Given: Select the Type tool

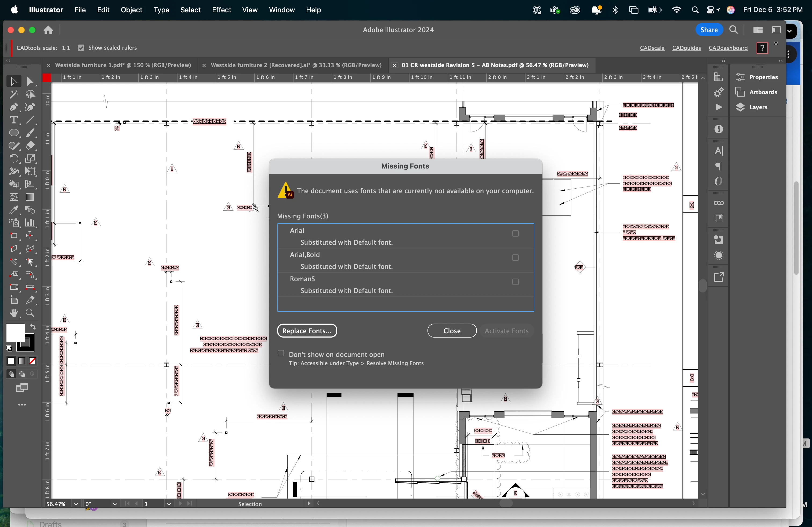Looking at the screenshot, I should click(x=13, y=120).
